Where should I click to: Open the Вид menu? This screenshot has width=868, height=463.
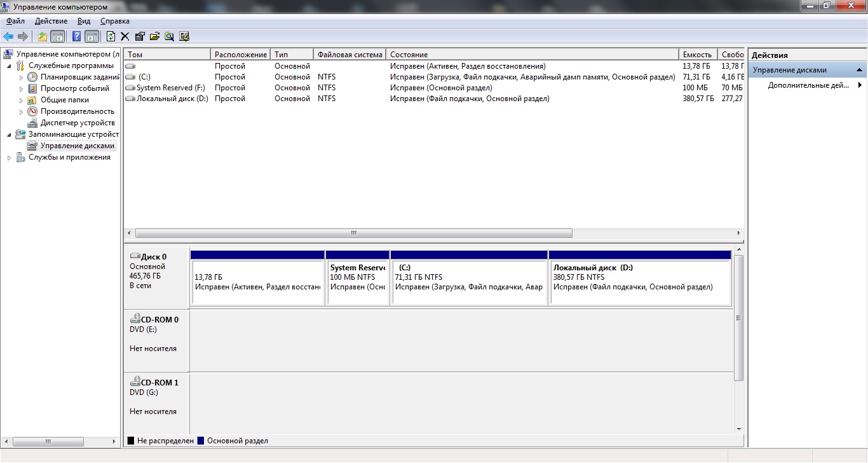coord(84,21)
